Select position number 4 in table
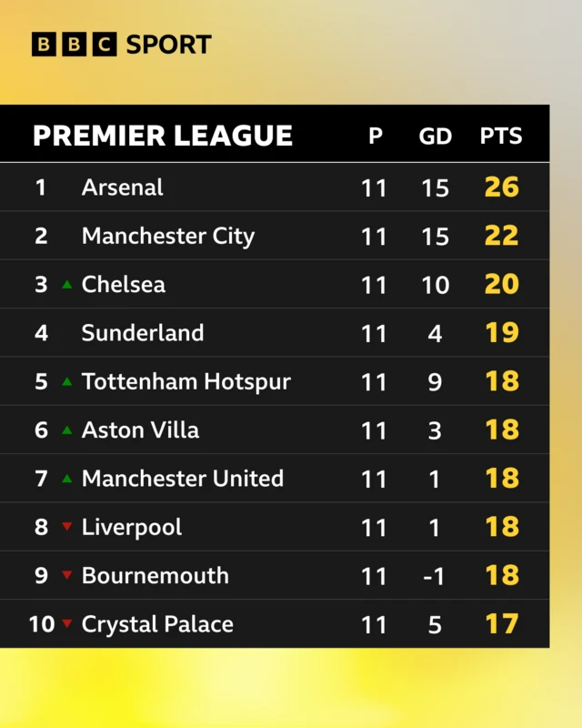 coord(41,333)
